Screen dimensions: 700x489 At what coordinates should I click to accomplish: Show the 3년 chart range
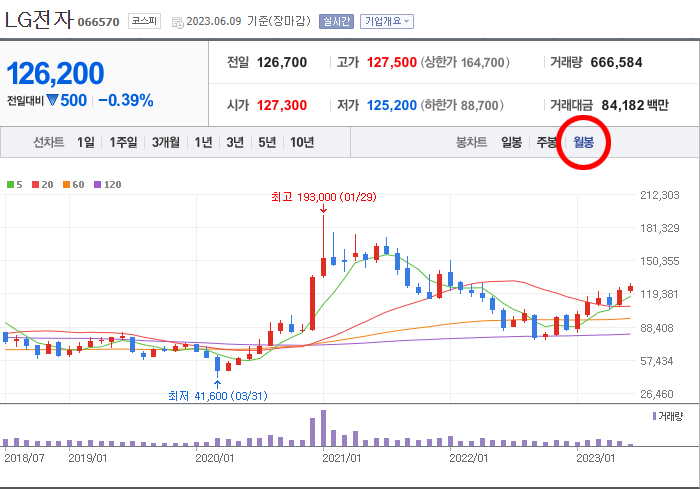[x=235, y=142]
